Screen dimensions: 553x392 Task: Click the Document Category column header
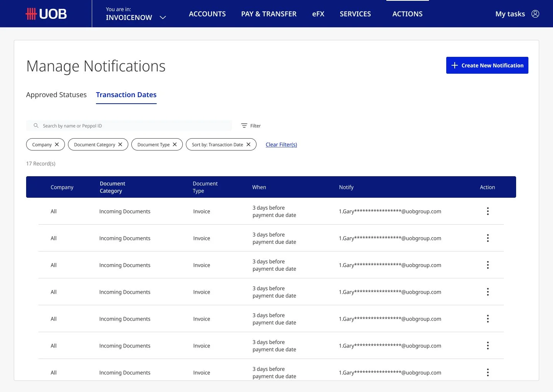tap(113, 187)
